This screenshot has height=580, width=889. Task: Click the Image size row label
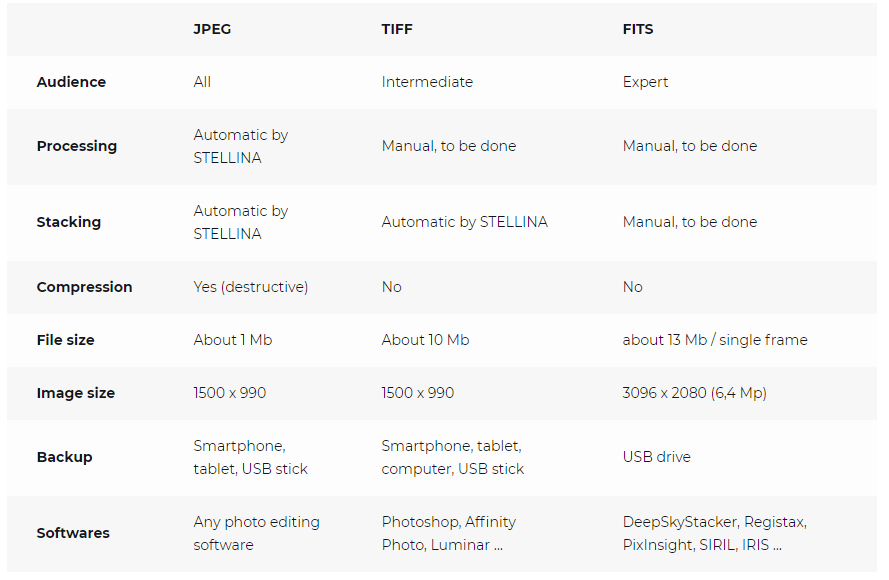(x=76, y=393)
